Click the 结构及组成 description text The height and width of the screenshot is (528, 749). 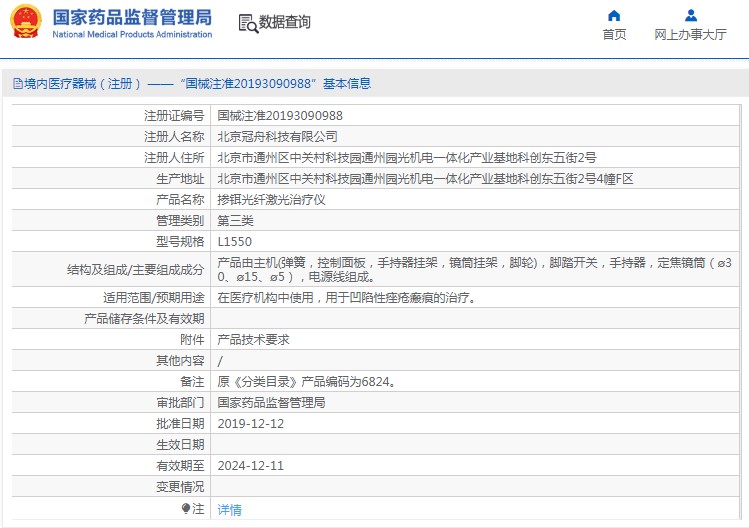(474, 269)
